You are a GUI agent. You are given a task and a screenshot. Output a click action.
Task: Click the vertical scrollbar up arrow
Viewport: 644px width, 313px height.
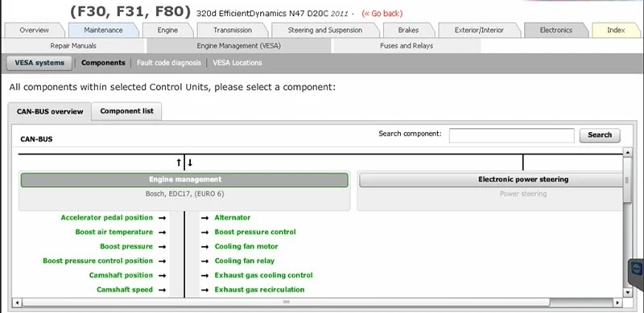[x=627, y=153]
